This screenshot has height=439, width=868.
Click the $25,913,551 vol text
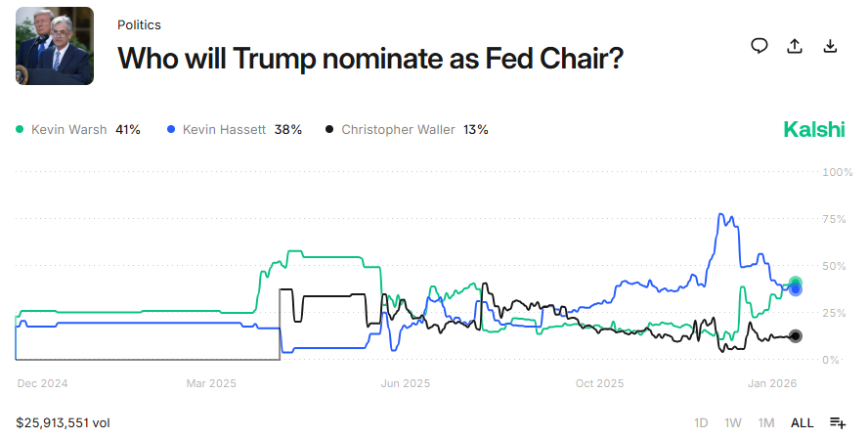63,422
